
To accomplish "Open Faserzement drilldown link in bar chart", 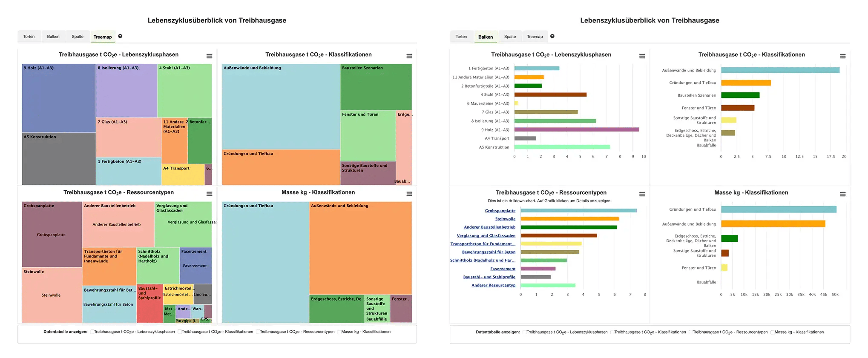I will 503,269.
